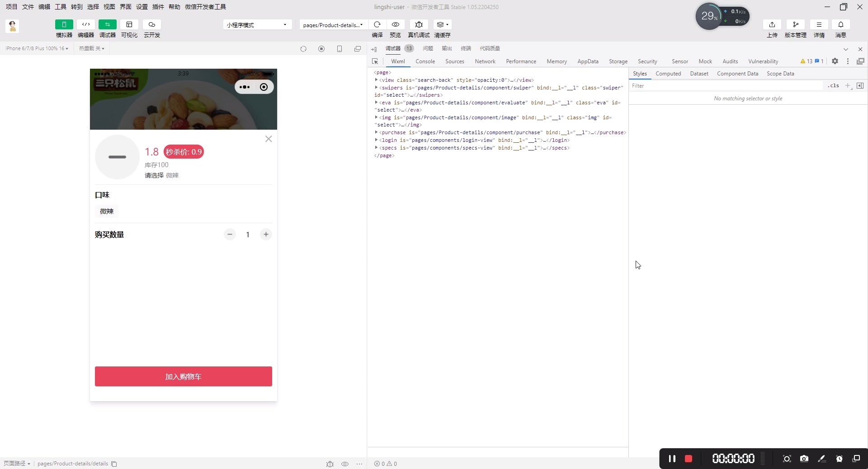Viewport: 868px width, 469px height.
Task: Click the element inspector picker icon
Action: 375,61
